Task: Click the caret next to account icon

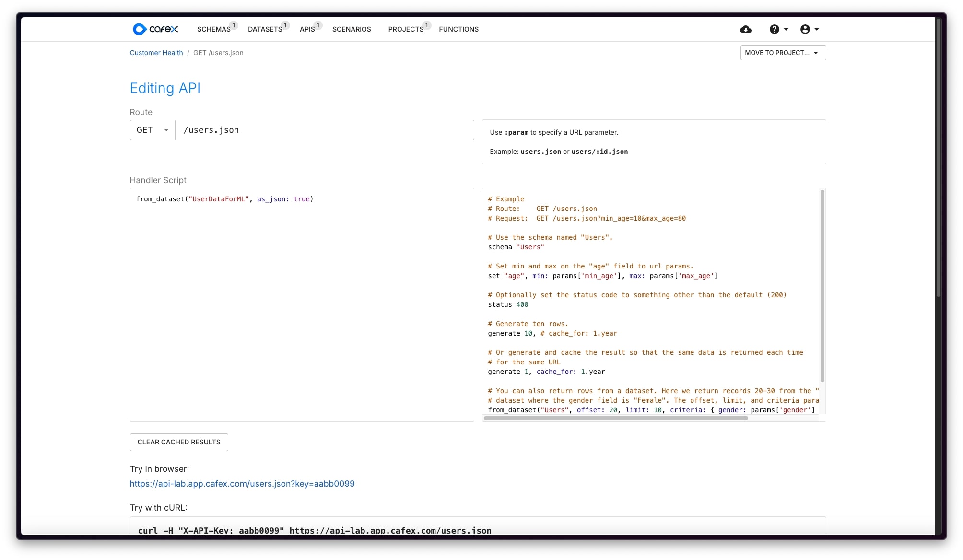Action: click(817, 29)
